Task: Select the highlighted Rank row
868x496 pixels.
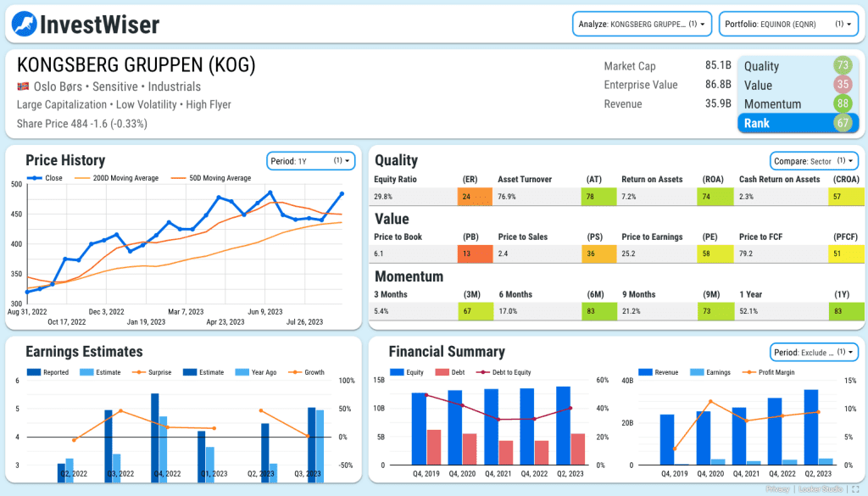Action: coord(798,123)
